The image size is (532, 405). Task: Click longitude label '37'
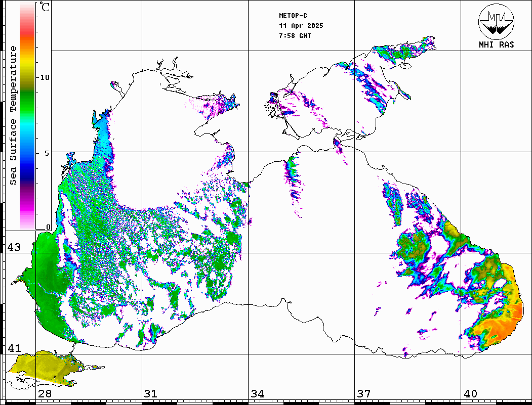[x=364, y=393]
